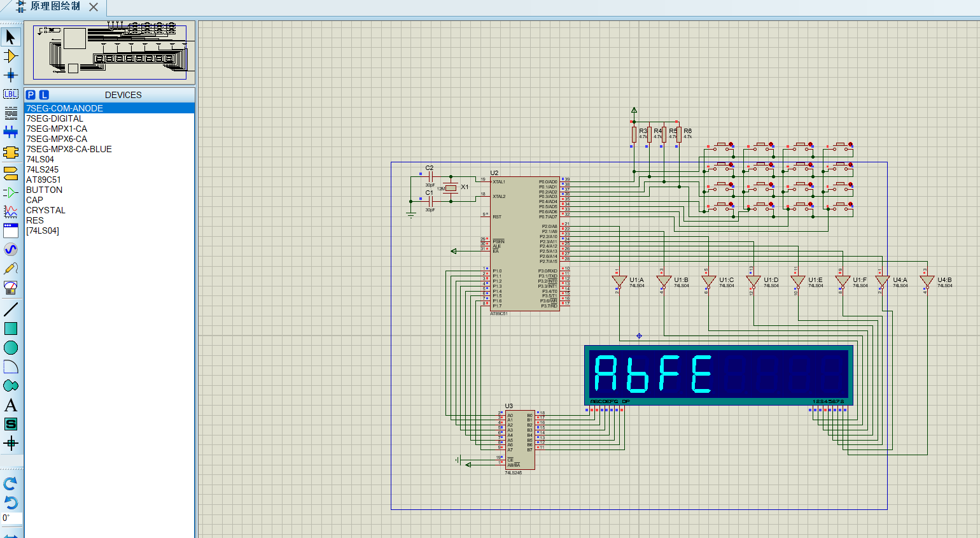
Task: Select the Generator mode sine icon
Action: [x=10, y=250]
